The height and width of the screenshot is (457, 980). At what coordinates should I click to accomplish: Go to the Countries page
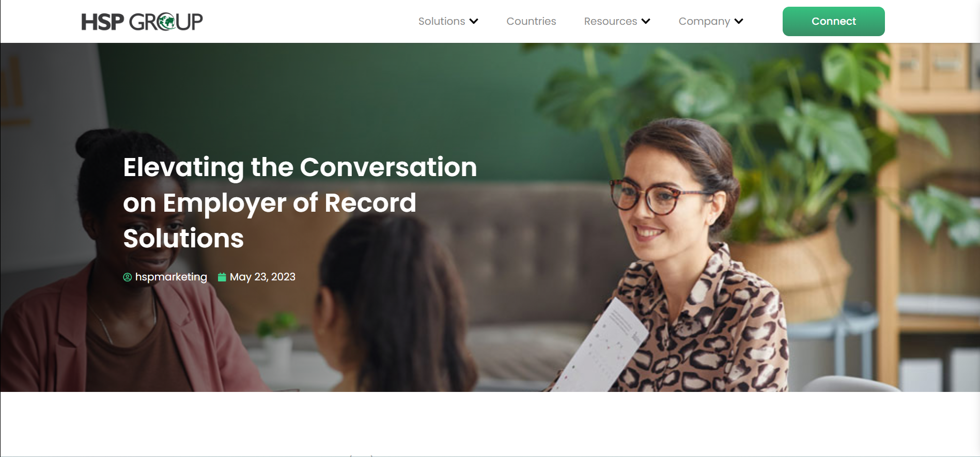531,21
